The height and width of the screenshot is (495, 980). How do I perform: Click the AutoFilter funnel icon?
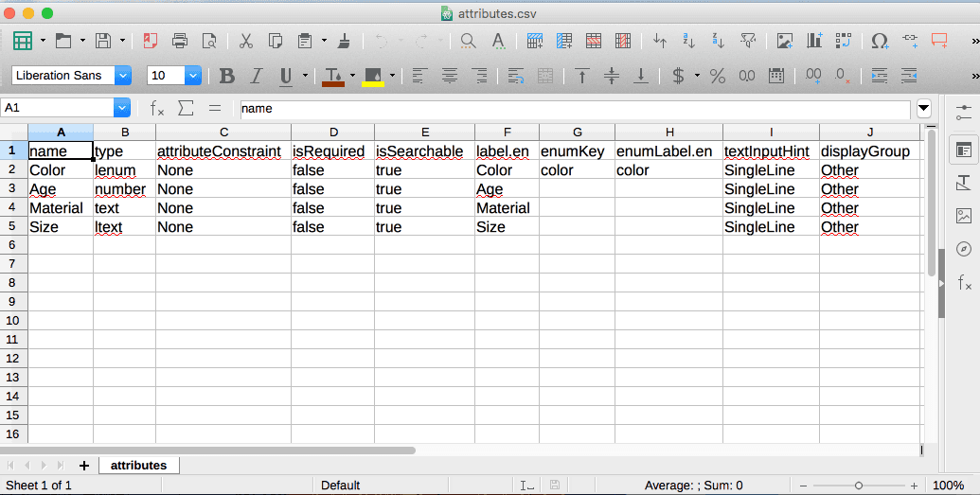click(x=748, y=41)
